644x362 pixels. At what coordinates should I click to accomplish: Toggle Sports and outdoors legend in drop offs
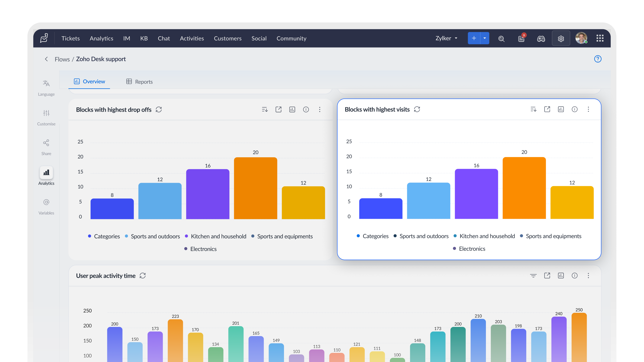point(152,236)
